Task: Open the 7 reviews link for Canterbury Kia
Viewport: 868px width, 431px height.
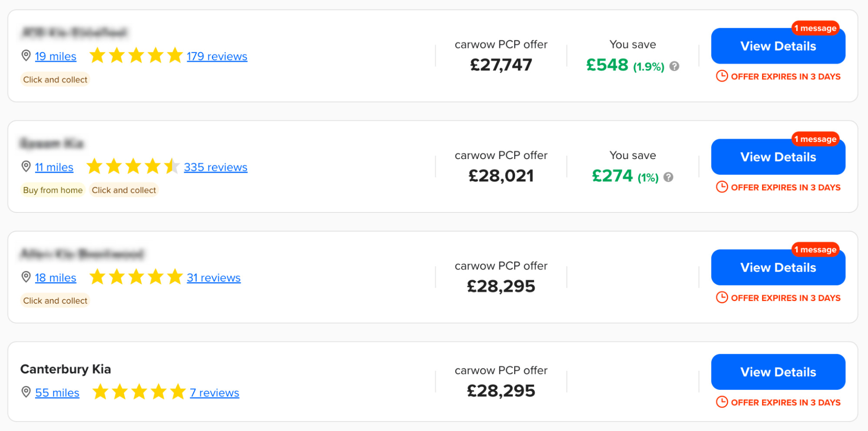Action: click(215, 393)
